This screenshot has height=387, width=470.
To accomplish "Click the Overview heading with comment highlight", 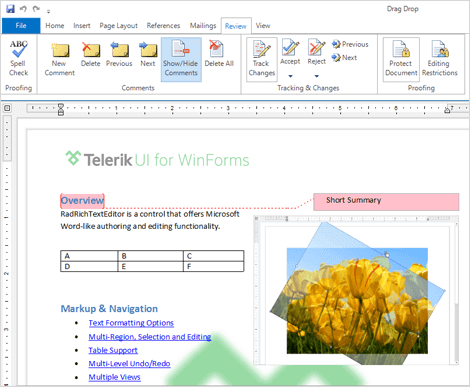I will (x=82, y=200).
